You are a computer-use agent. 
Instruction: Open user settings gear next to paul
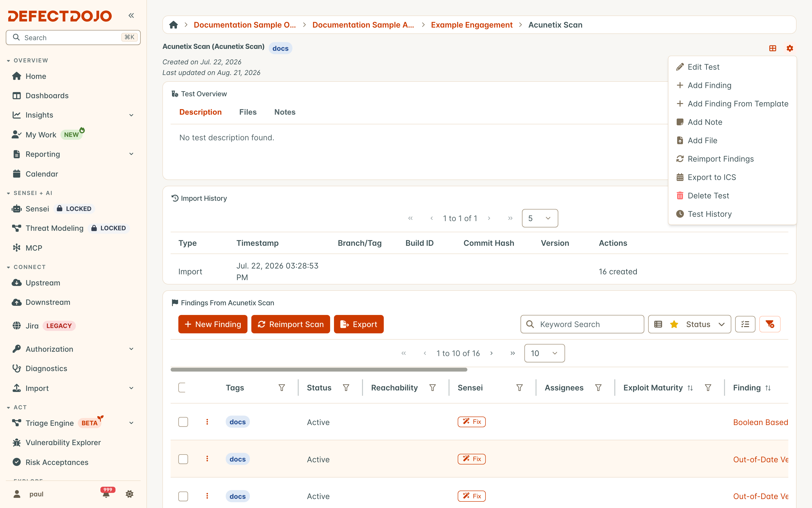point(130,494)
